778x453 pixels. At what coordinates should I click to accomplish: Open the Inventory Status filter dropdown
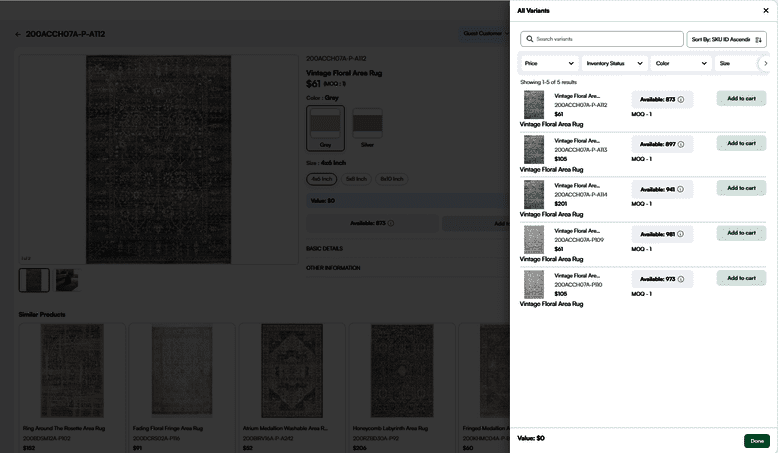[x=614, y=63]
